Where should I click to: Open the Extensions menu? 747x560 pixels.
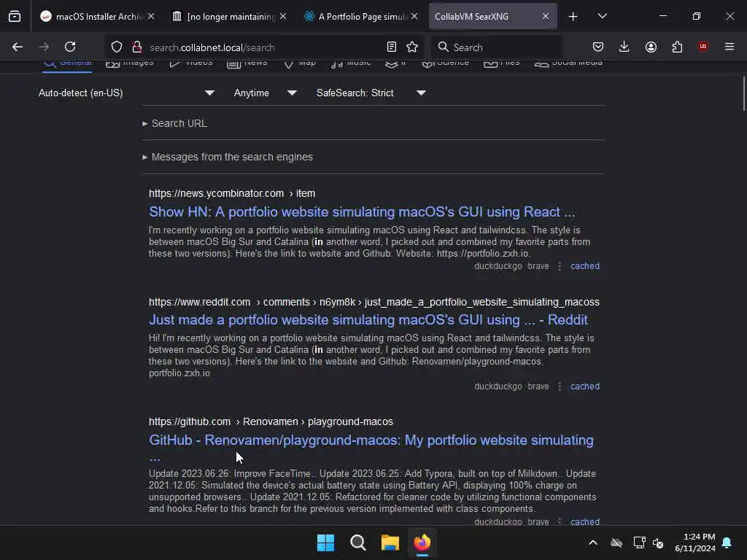(x=677, y=47)
